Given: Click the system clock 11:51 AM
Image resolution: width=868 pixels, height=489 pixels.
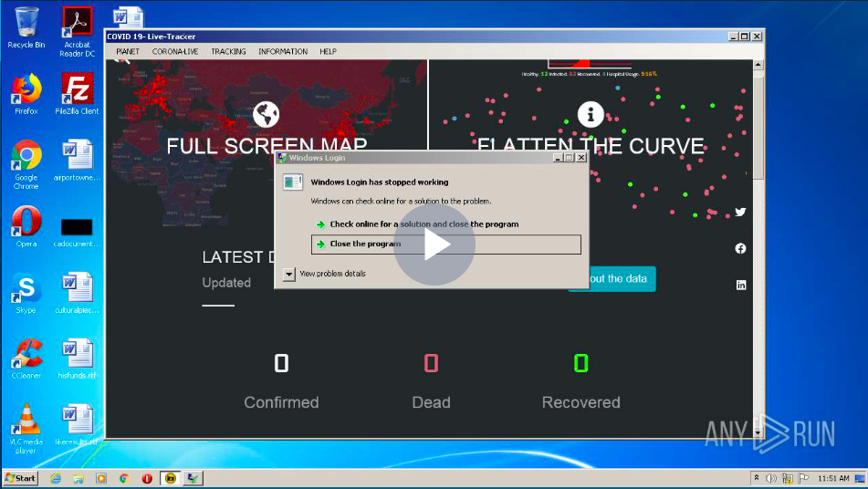Looking at the screenshot, I should [x=833, y=478].
